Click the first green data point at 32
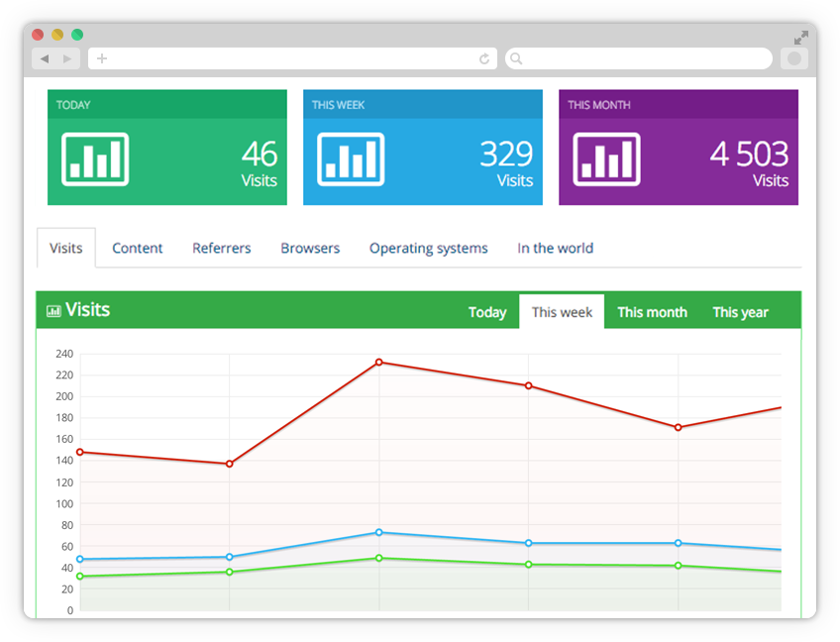The width and height of the screenshot is (840, 642). 80,576
